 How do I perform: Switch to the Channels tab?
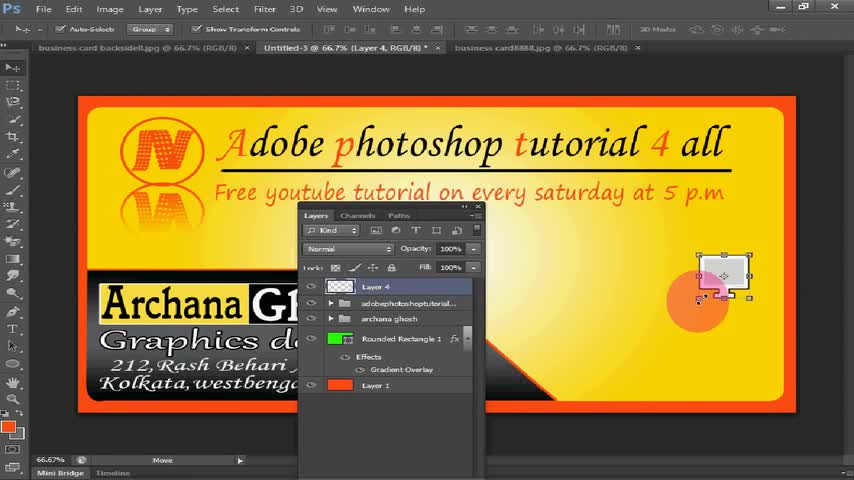pos(357,216)
